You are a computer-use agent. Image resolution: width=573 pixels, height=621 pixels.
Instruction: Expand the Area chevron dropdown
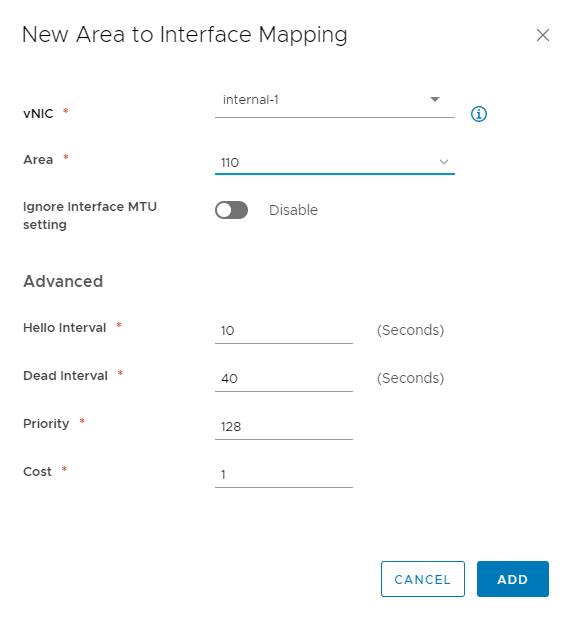(444, 162)
